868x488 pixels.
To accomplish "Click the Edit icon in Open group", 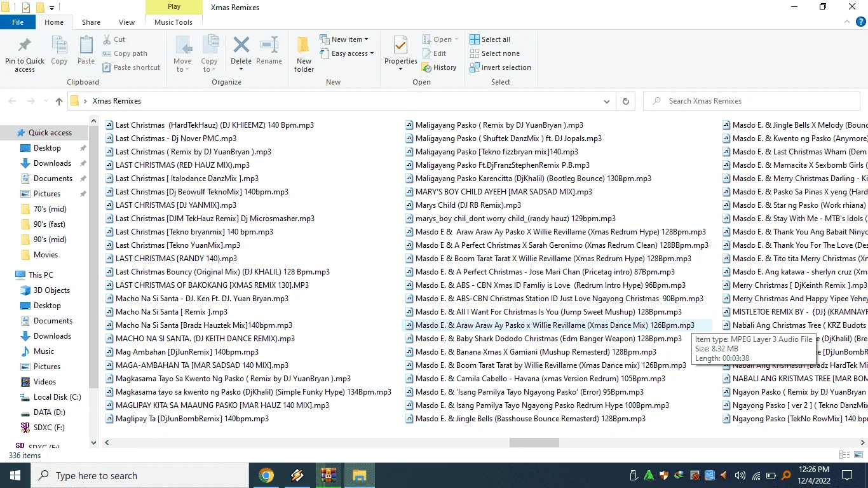I will [426, 53].
